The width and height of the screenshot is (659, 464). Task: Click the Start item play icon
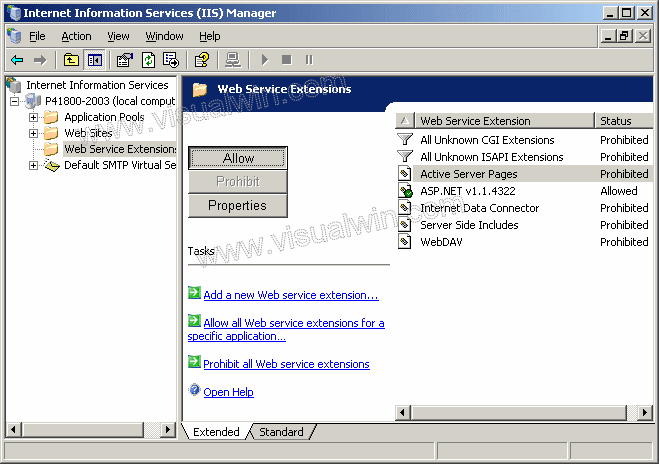265,60
